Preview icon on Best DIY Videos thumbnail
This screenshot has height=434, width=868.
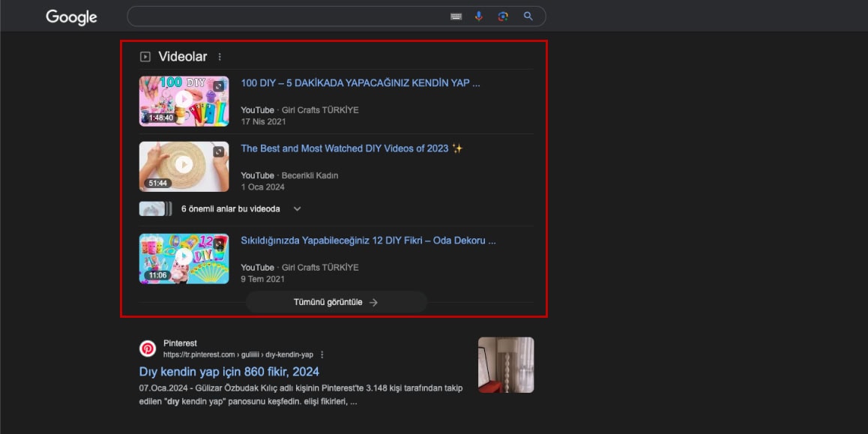coord(219,151)
